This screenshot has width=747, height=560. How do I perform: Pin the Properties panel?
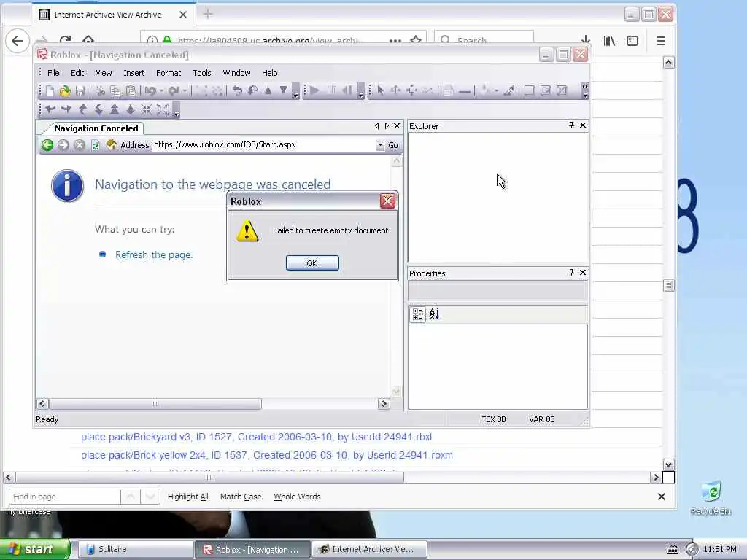(571, 273)
